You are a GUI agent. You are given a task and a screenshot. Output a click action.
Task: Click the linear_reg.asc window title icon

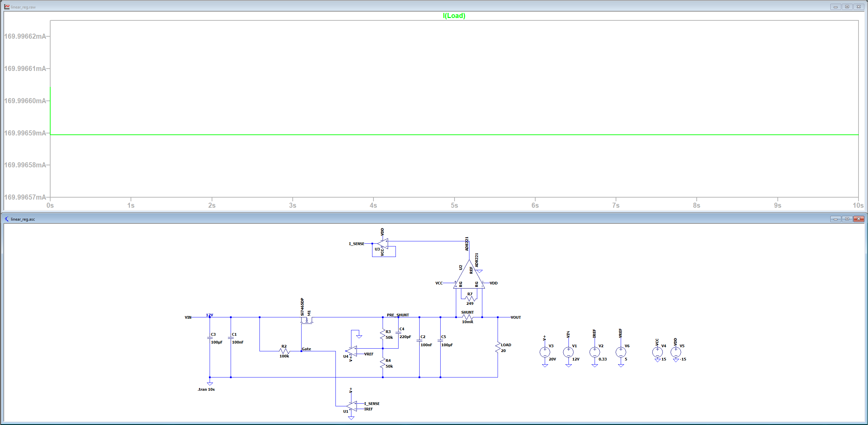coord(6,219)
